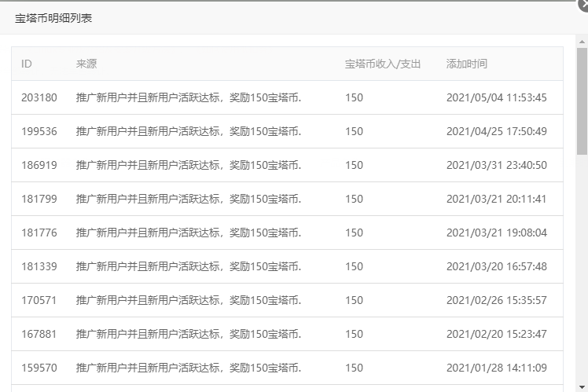588x392 pixels.
Task: Click timestamp 2021/05/04 11:53:45
Action: pyautogui.click(x=497, y=97)
